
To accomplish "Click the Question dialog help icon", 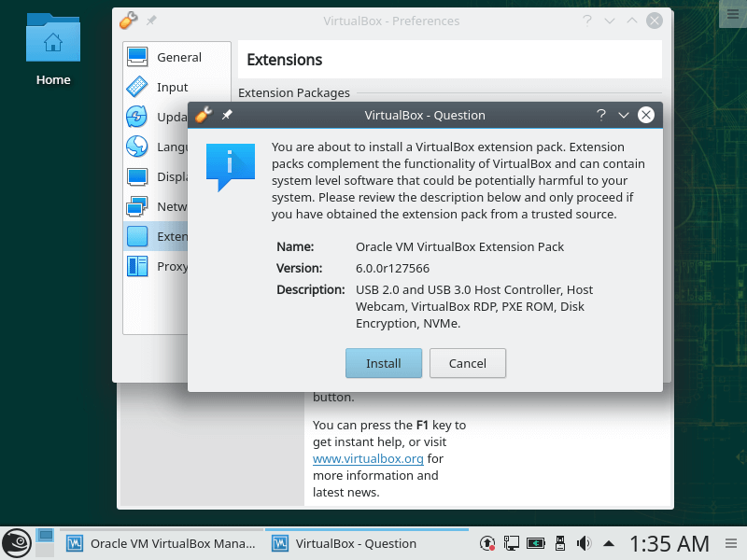I will [x=601, y=115].
